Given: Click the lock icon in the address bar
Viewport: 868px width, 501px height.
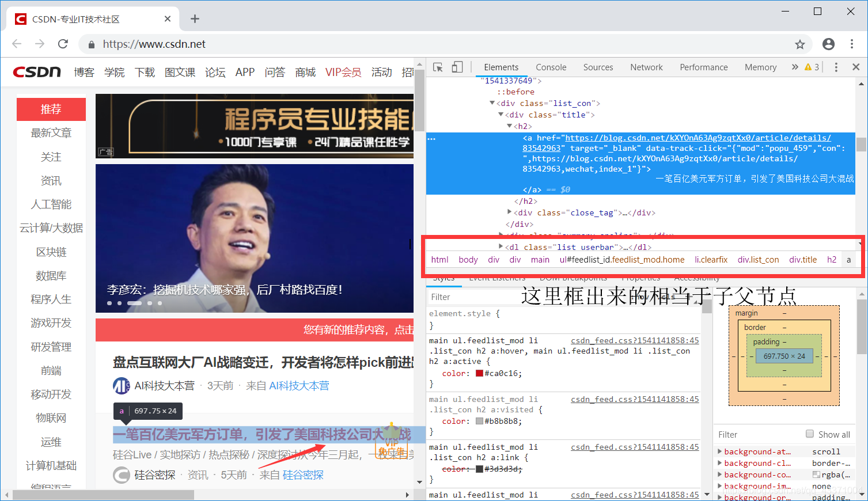Looking at the screenshot, I should coord(91,44).
